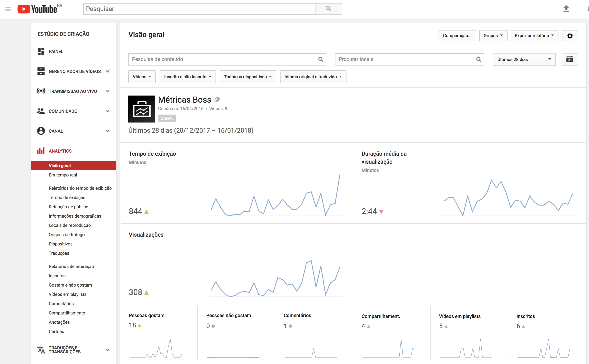This screenshot has width=589, height=364.
Task: Open the Retenção de público link
Action: pyautogui.click(x=68, y=207)
